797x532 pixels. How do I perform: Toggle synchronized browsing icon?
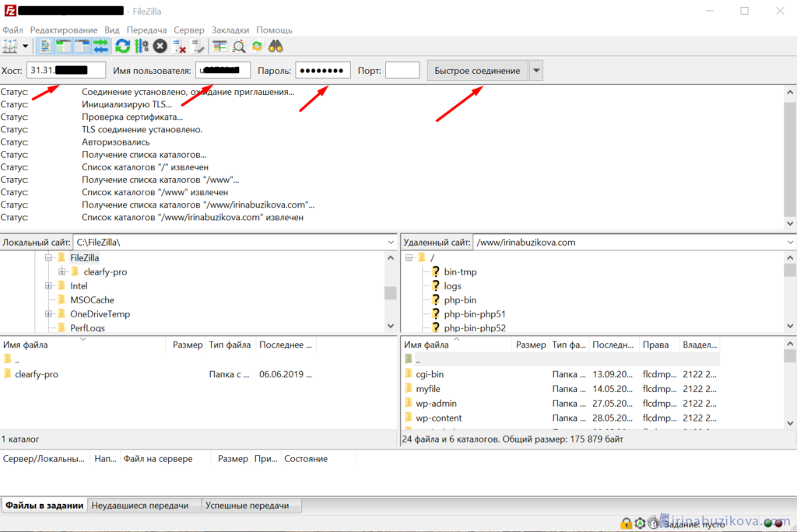point(257,47)
